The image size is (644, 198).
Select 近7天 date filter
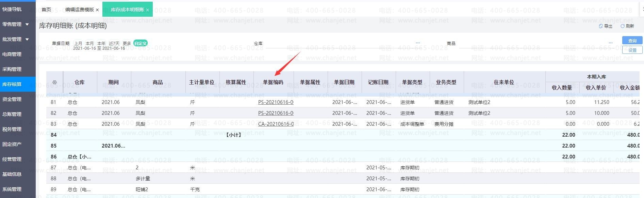tap(114, 43)
